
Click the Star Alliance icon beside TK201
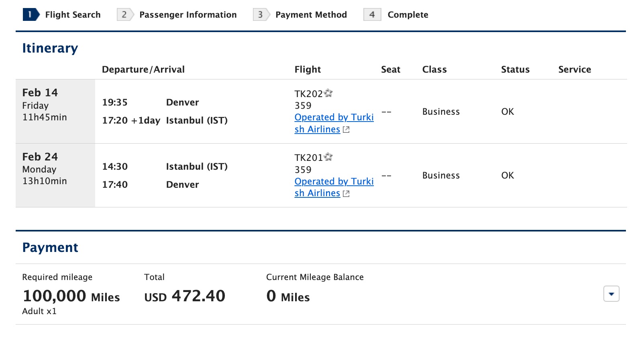(x=329, y=157)
